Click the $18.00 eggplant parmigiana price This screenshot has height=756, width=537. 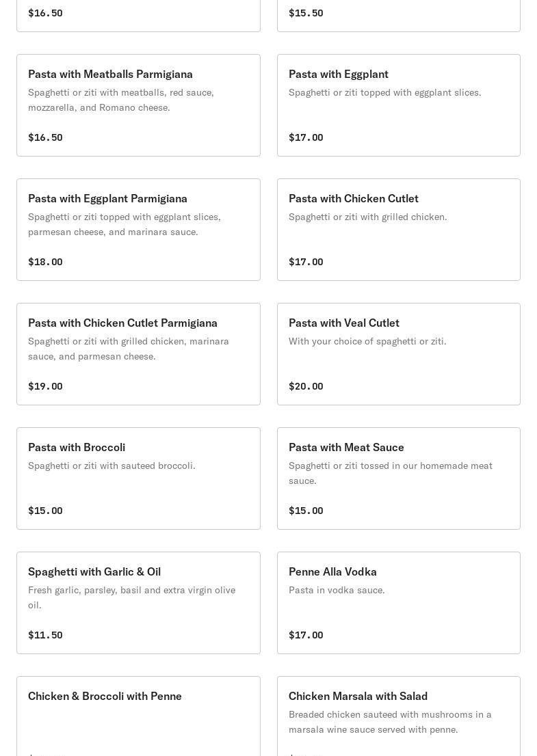pos(45,262)
